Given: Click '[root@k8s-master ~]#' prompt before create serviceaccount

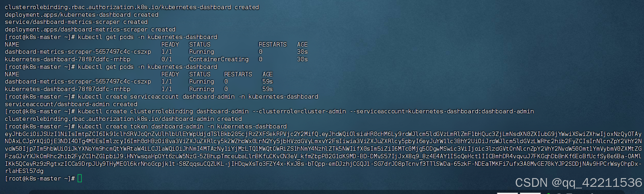Looking at the screenshot, I should click(40, 97).
